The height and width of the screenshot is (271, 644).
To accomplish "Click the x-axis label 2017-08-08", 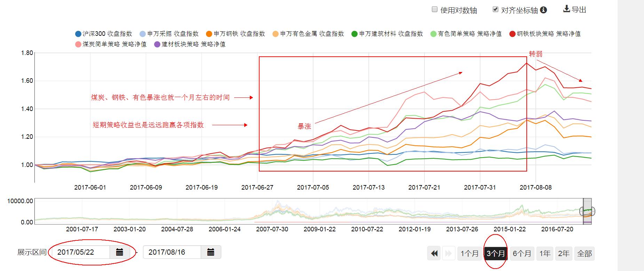I will pos(536,187).
